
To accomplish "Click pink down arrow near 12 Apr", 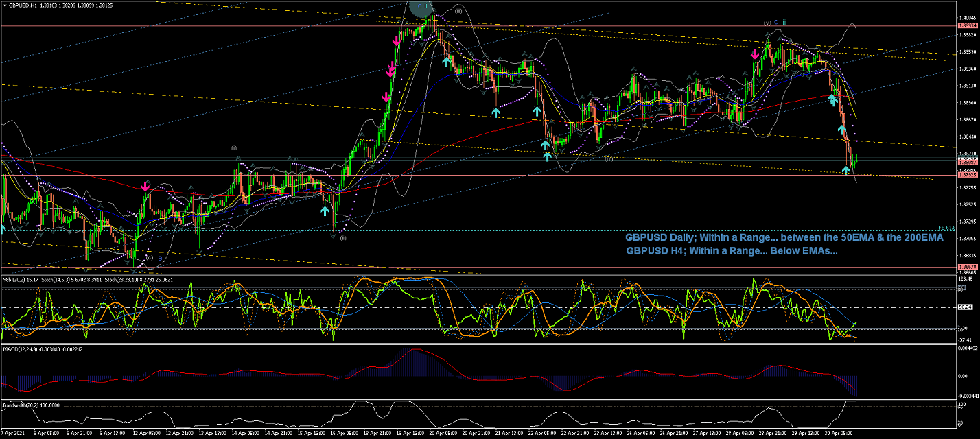I will click(x=145, y=186).
